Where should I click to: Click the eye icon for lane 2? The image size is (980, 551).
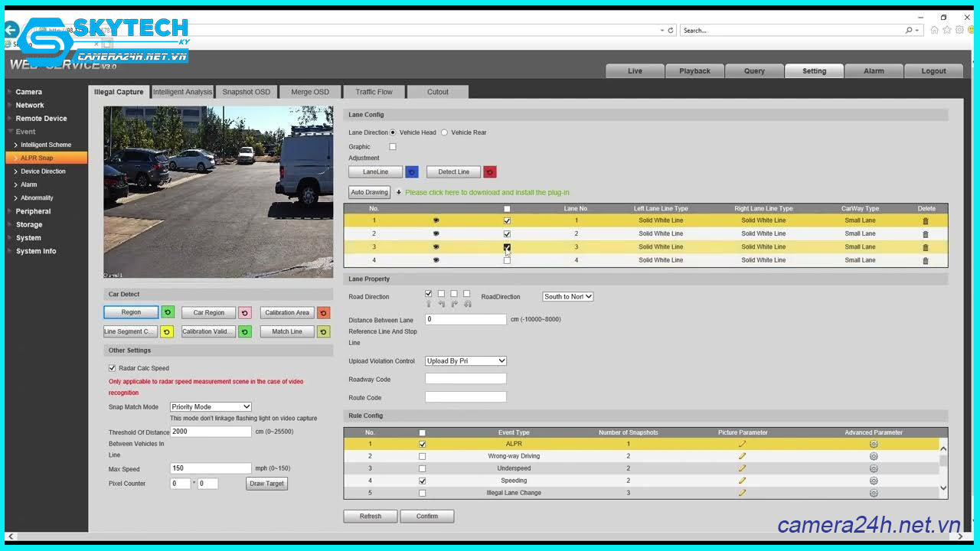pyautogui.click(x=436, y=234)
